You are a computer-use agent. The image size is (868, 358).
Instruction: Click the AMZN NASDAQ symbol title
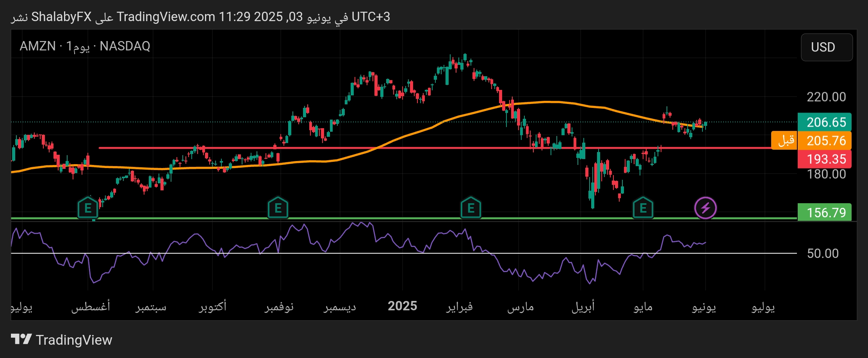(x=85, y=46)
